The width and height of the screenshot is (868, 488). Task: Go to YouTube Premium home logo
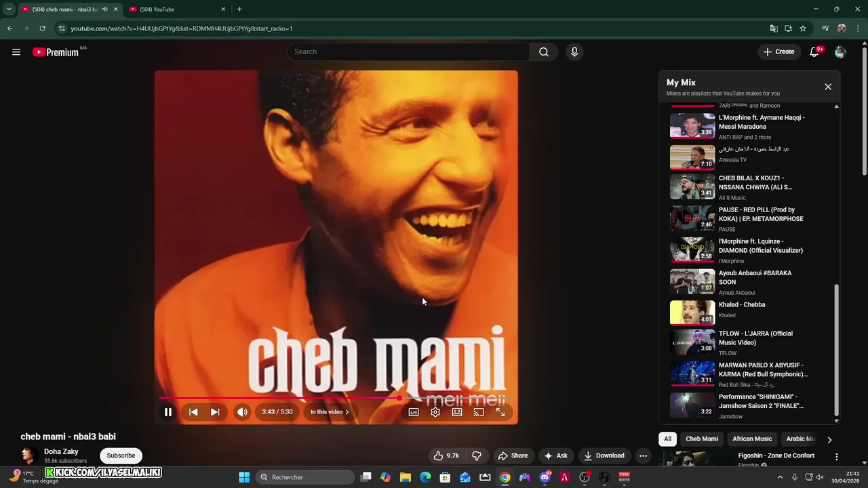tap(56, 52)
